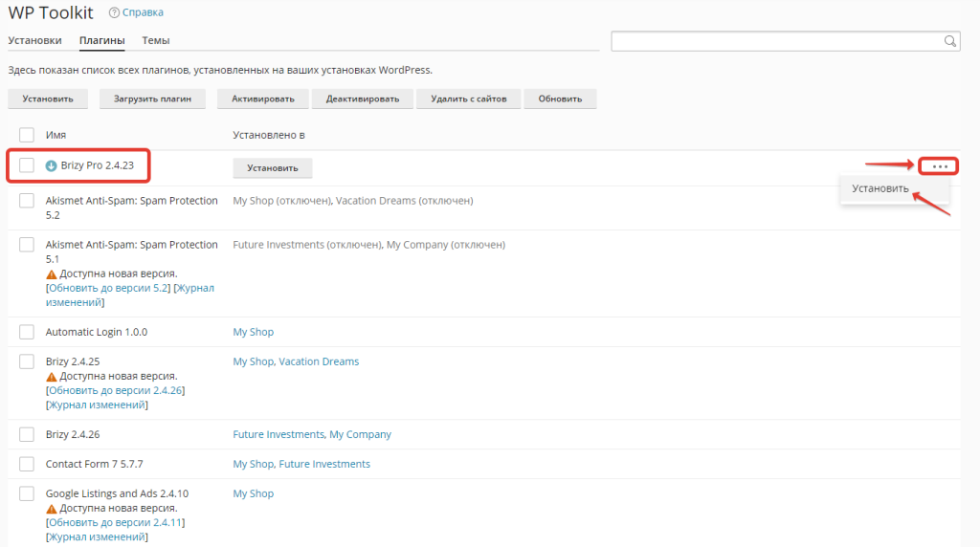Click the Automatic Login 1.0.0 name
The width and height of the screenshot is (980, 547).
[x=97, y=332]
